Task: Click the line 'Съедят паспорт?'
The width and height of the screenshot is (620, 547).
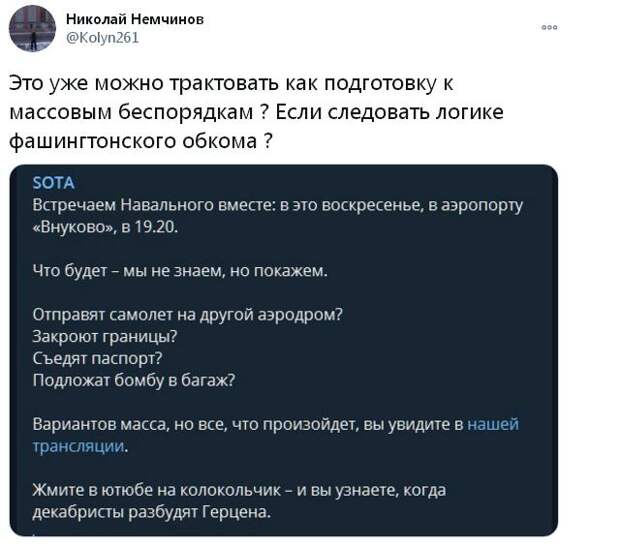Action: (97, 358)
